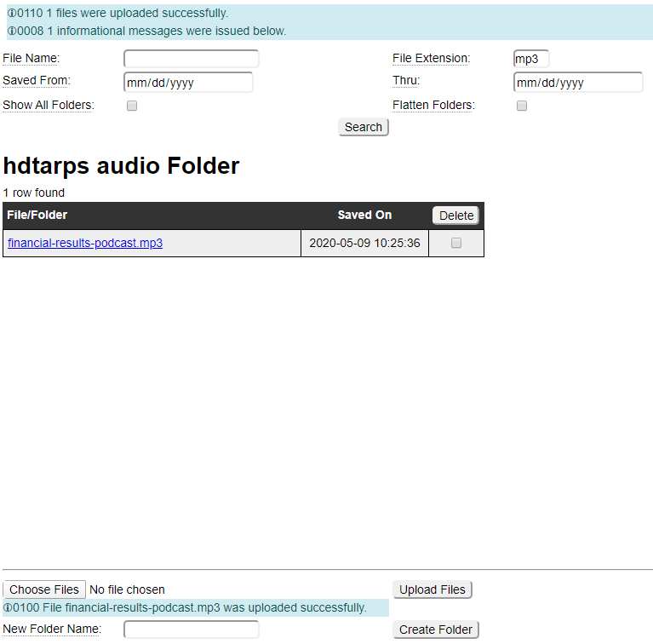This screenshot has height=644, width=653.
Task: Click the Choose Files button
Action: [x=44, y=589]
